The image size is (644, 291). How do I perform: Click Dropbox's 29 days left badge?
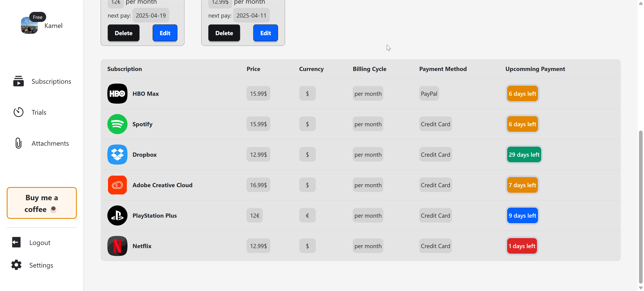[524, 155]
